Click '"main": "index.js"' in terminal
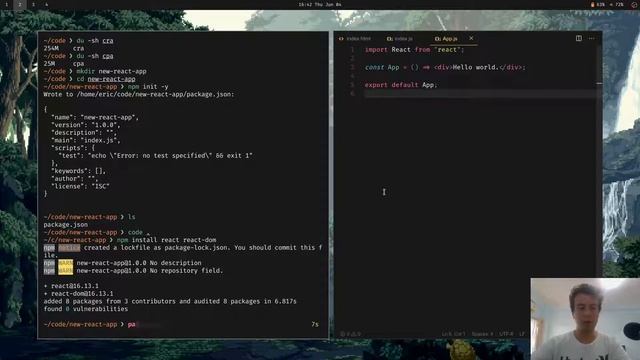The image size is (640, 360). tap(86, 140)
